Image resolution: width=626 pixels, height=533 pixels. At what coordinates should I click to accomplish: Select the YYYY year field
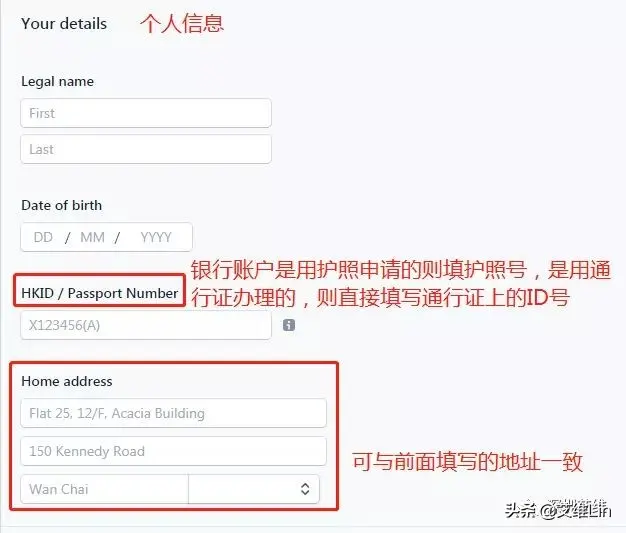(156, 237)
